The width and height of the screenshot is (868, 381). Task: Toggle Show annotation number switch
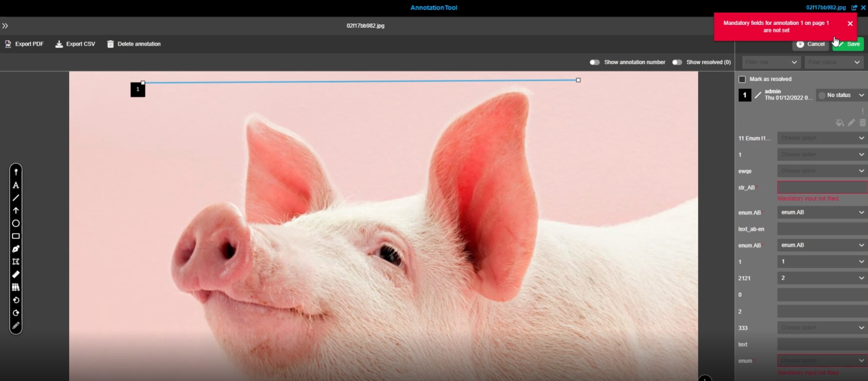tap(594, 62)
